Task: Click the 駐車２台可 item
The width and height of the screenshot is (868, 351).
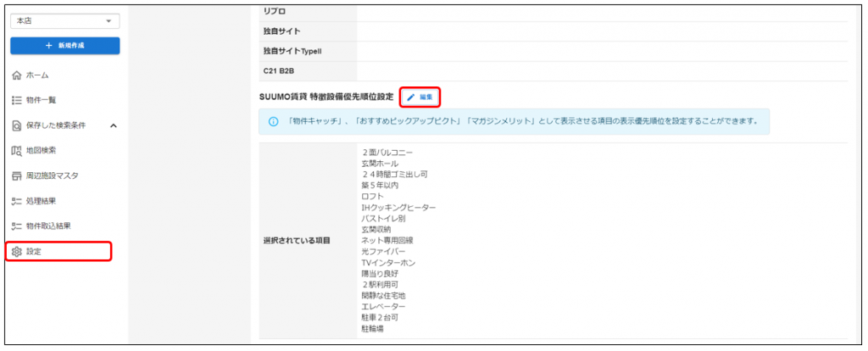Action: (379, 318)
